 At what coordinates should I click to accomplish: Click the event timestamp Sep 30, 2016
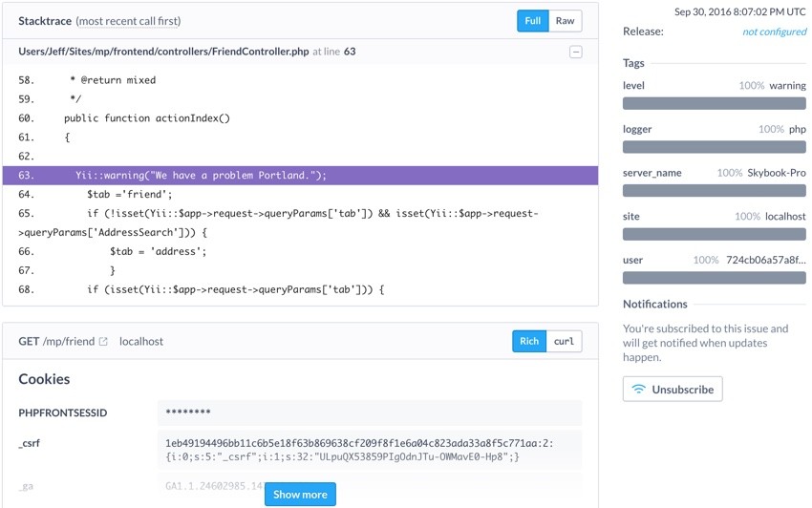pyautogui.click(x=739, y=11)
